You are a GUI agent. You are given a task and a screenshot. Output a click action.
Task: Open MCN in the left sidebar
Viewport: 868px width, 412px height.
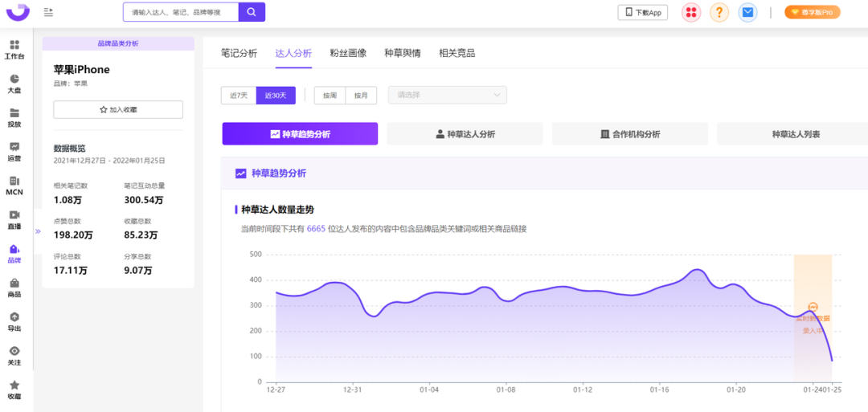pyautogui.click(x=14, y=186)
